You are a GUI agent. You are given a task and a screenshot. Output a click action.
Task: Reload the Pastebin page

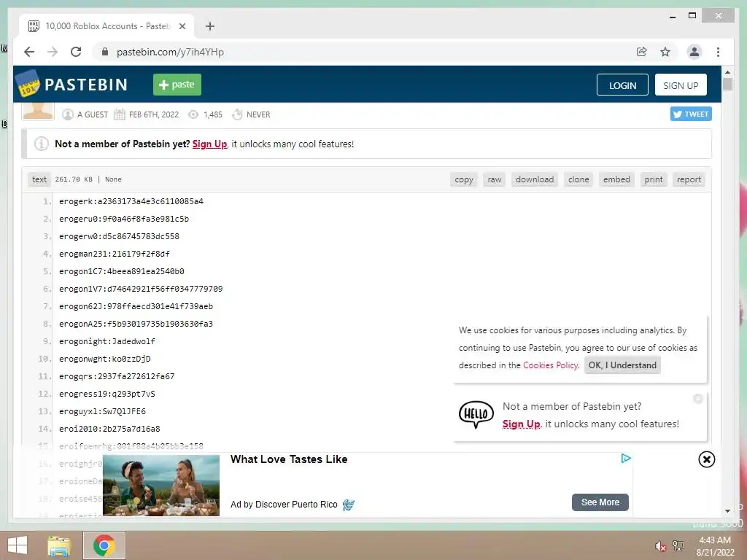pyautogui.click(x=76, y=52)
